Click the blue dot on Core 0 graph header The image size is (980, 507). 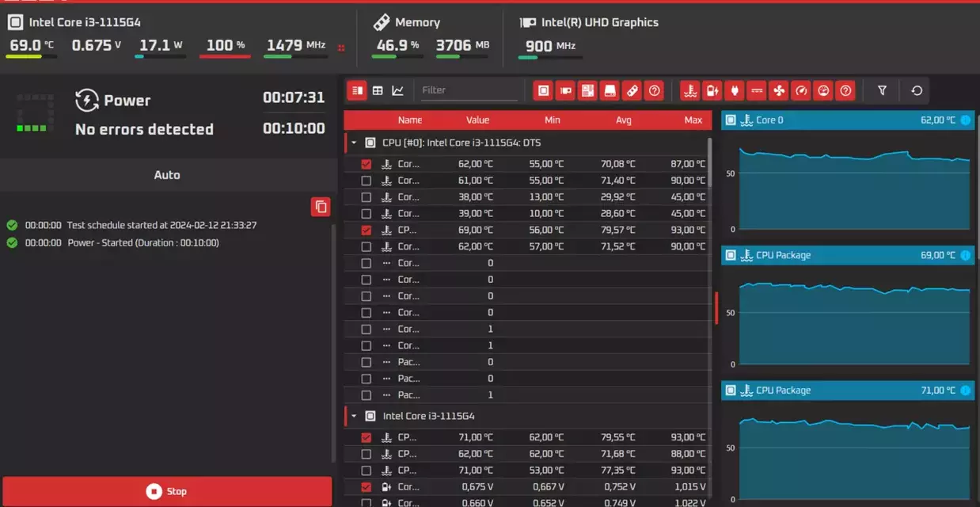(965, 120)
